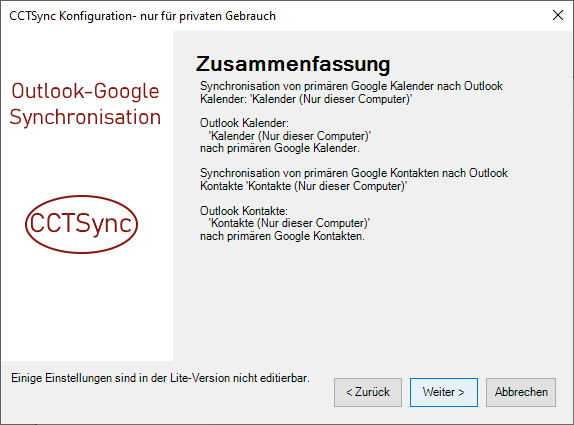The width and height of the screenshot is (574, 425).
Task: Select the Outlook Kalender: label
Action: [244, 123]
